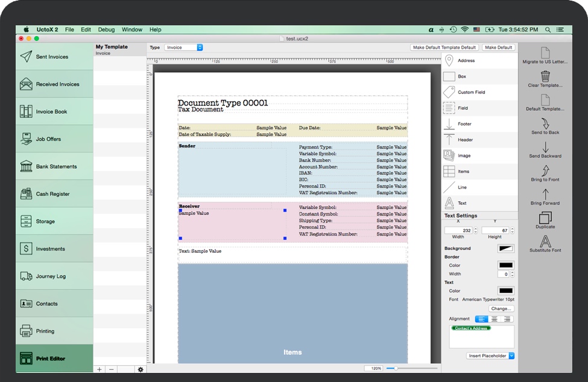588x382 pixels.
Task: Set text alignment to center
Action: [495, 319]
